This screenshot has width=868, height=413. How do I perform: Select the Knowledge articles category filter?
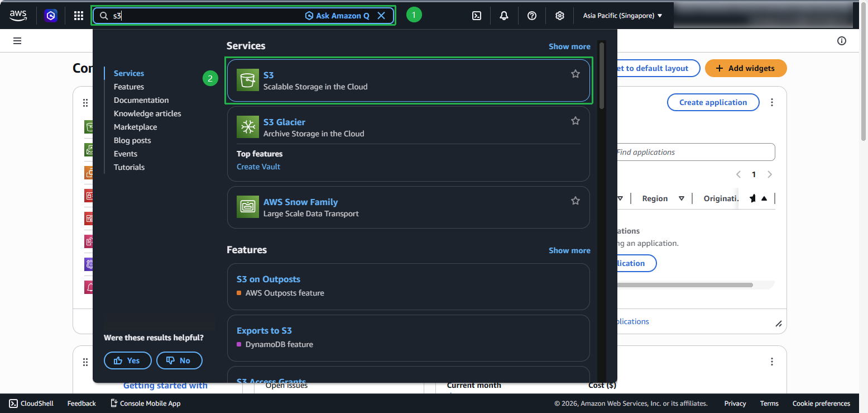(x=147, y=113)
